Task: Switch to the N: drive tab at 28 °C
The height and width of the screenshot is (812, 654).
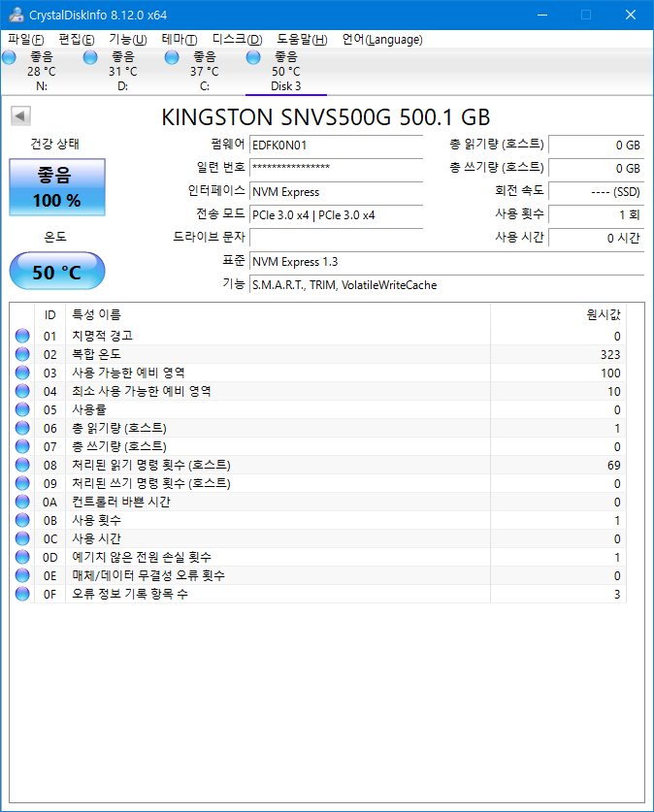Action: [x=42, y=72]
